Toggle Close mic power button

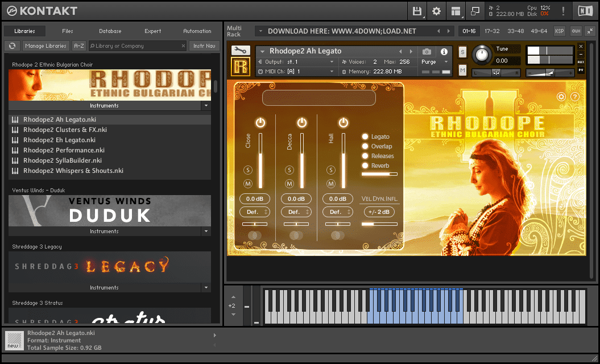point(260,122)
